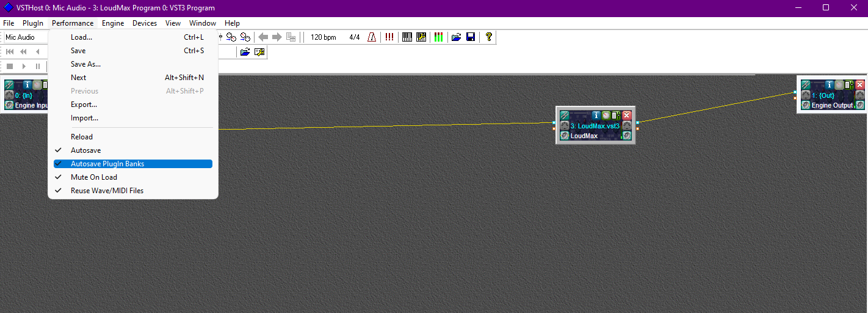Click left speaker icon on LoudMax node
The image size is (868, 313).
tap(565, 136)
